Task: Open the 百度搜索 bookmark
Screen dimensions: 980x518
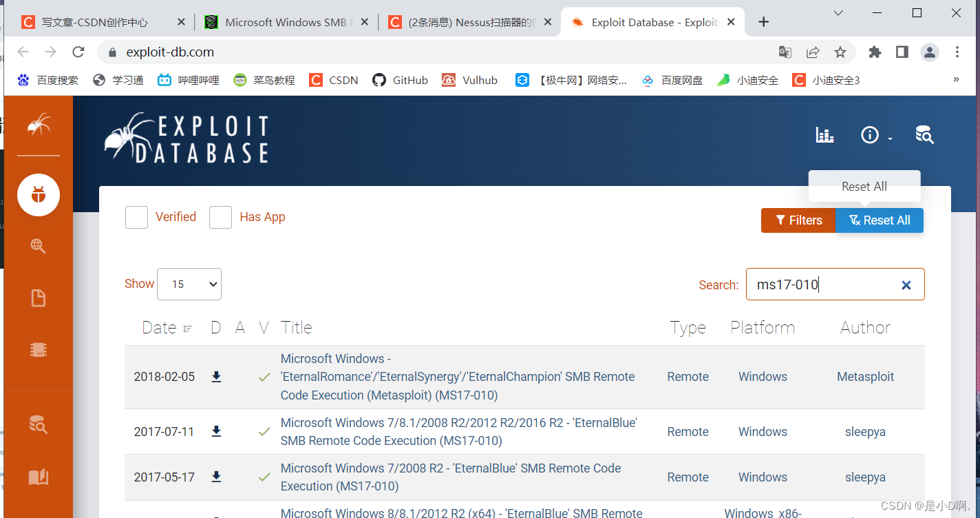Action: (47, 80)
